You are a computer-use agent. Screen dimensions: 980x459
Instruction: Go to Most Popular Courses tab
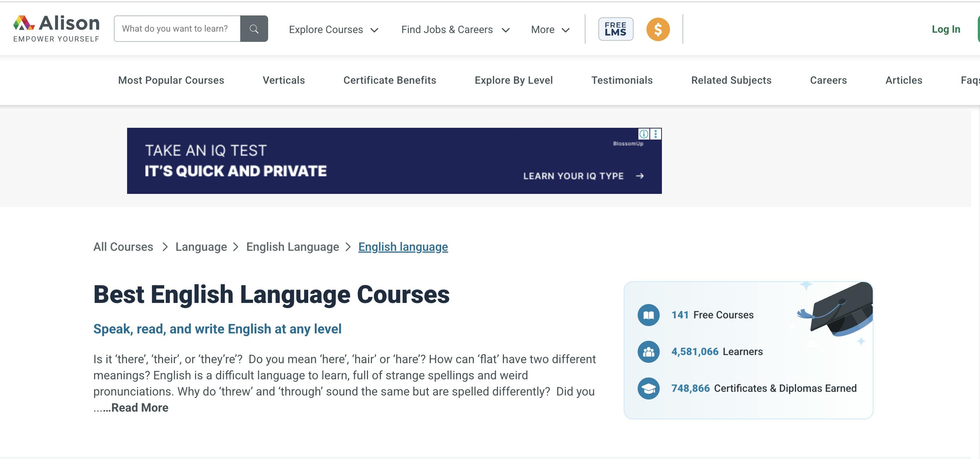171,80
